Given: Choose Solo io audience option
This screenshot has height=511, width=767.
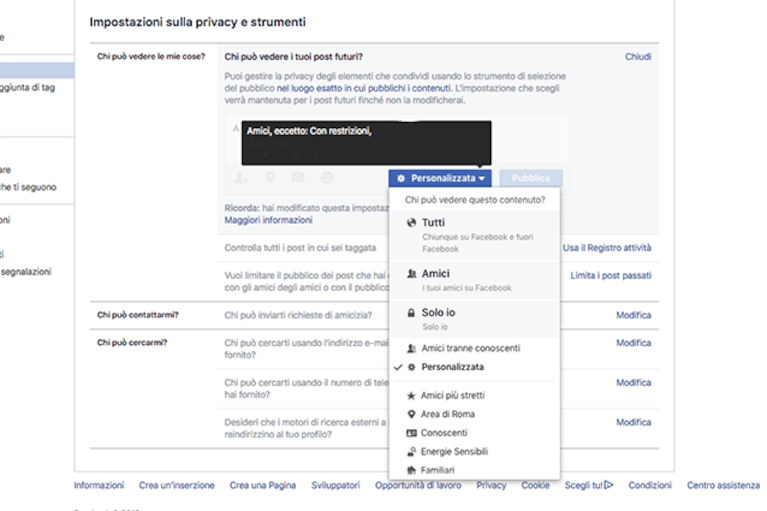Looking at the screenshot, I should 474,319.
